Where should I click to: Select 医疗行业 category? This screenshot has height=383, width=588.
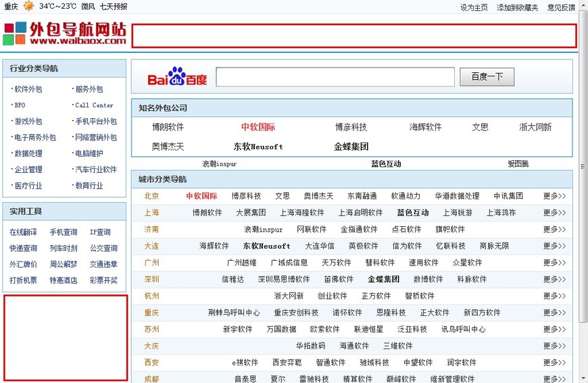tap(28, 186)
